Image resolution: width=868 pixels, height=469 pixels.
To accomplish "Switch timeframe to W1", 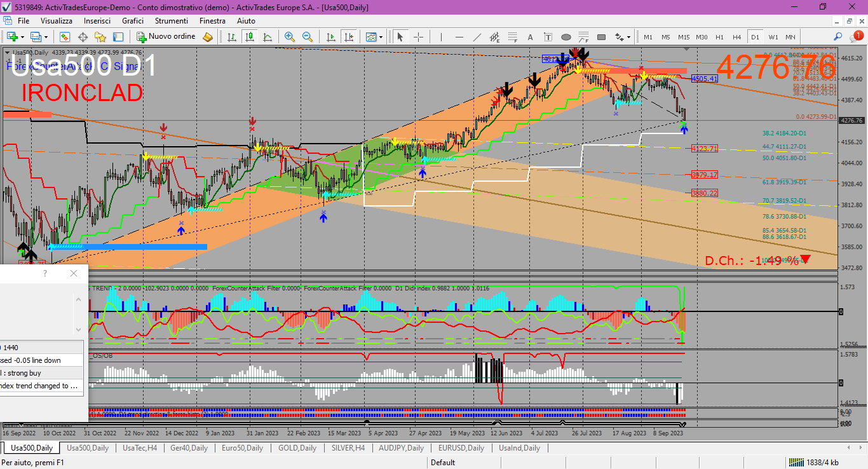I will point(773,37).
